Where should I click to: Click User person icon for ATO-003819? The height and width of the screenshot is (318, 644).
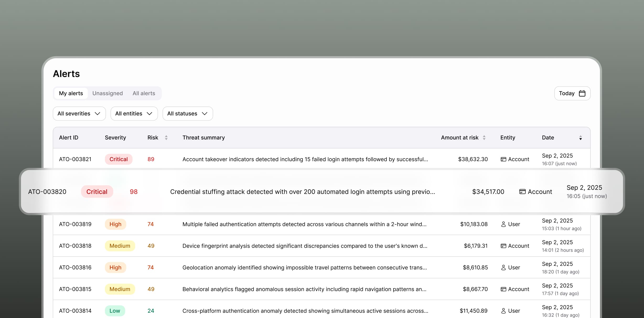[x=503, y=224]
